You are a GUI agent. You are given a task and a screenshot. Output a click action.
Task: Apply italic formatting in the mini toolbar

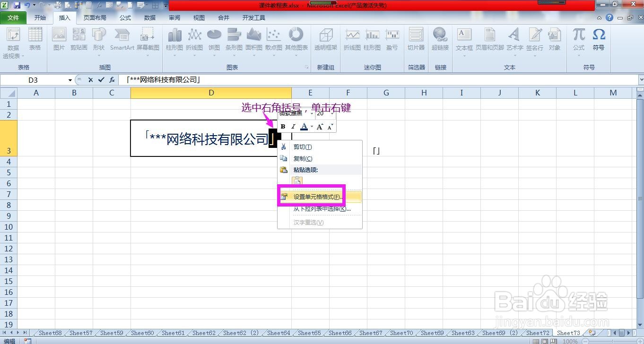[293, 126]
